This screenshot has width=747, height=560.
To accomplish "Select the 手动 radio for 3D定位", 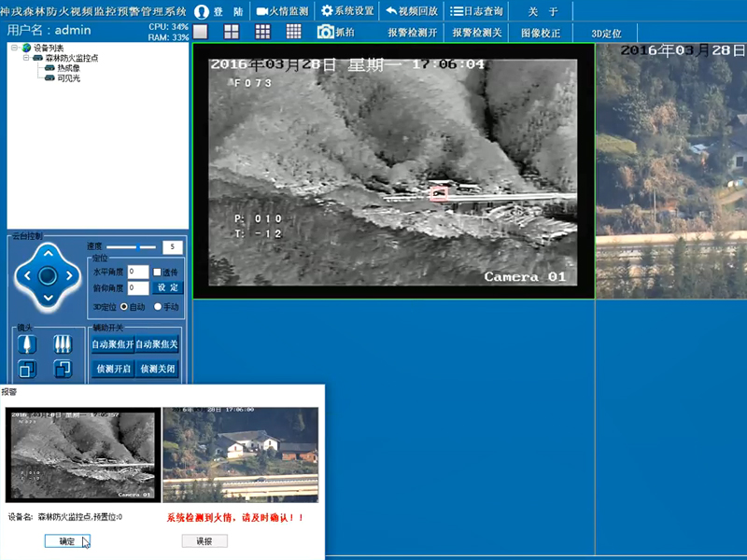I will [x=158, y=306].
